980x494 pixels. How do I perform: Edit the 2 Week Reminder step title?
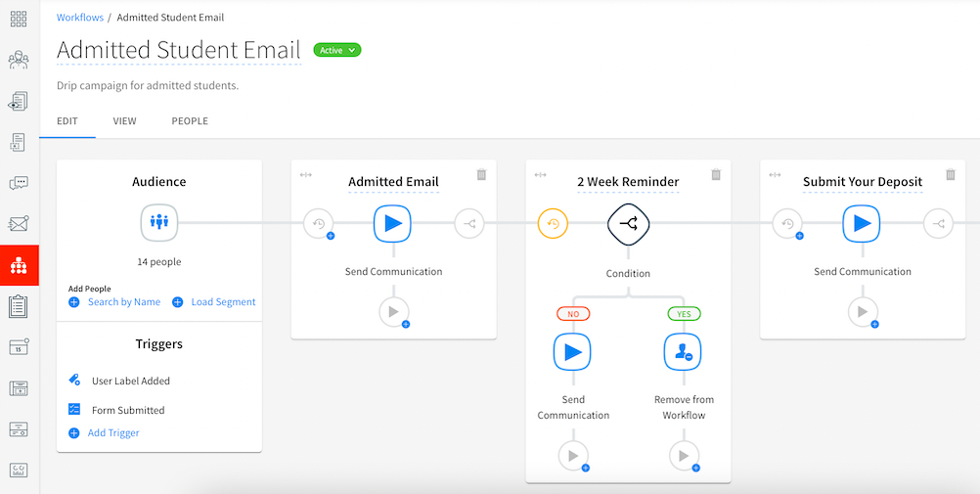(x=628, y=182)
